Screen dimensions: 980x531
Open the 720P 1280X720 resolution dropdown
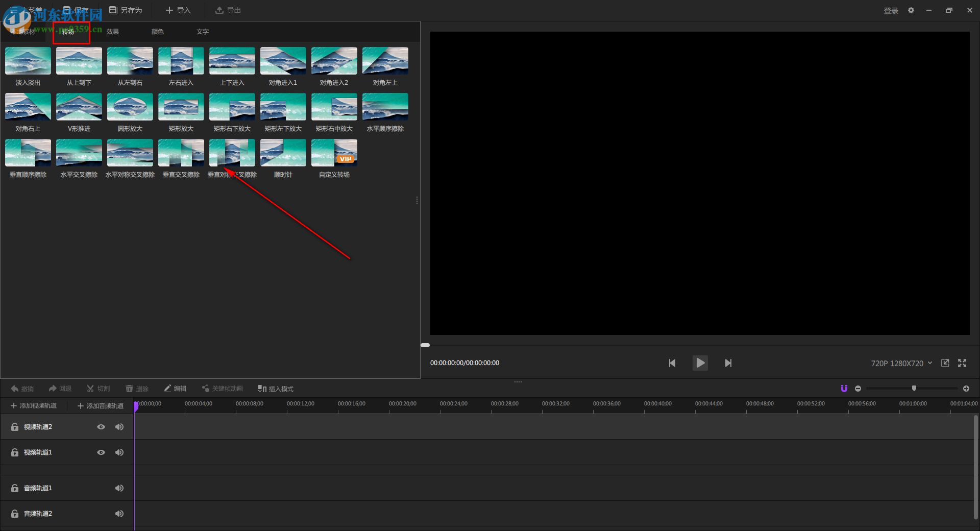901,363
